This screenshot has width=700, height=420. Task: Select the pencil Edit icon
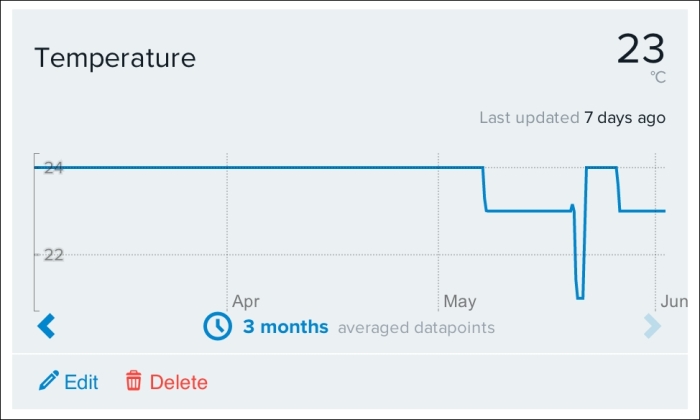(x=49, y=380)
